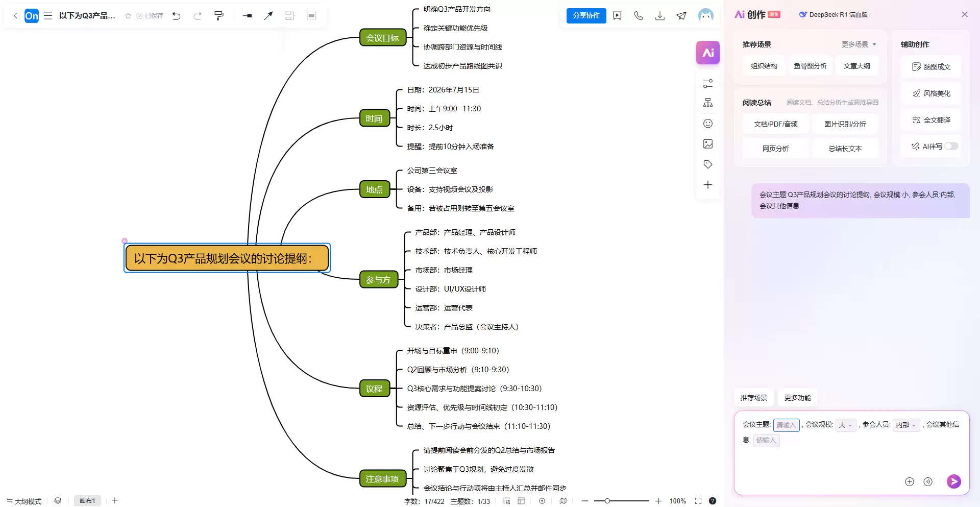Click the 脑图成文 button
This screenshot has height=507, width=980.
[x=931, y=66]
